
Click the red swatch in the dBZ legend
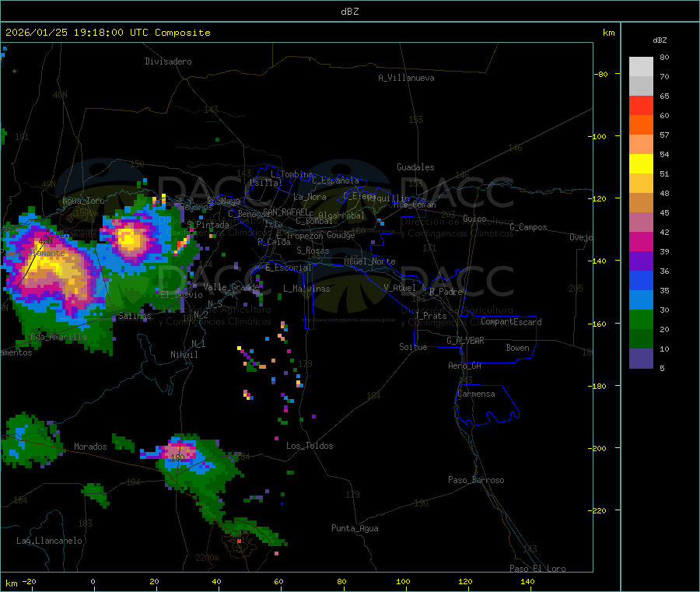click(x=641, y=105)
